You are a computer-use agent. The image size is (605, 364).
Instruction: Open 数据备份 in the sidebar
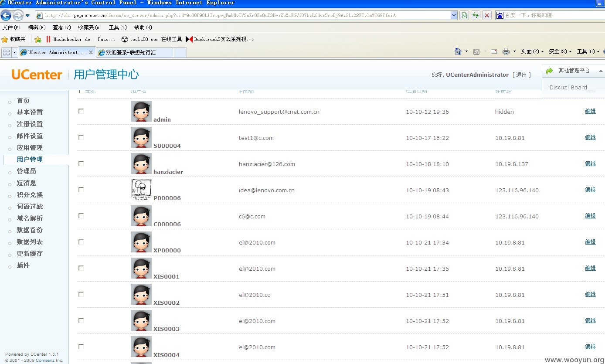(30, 230)
